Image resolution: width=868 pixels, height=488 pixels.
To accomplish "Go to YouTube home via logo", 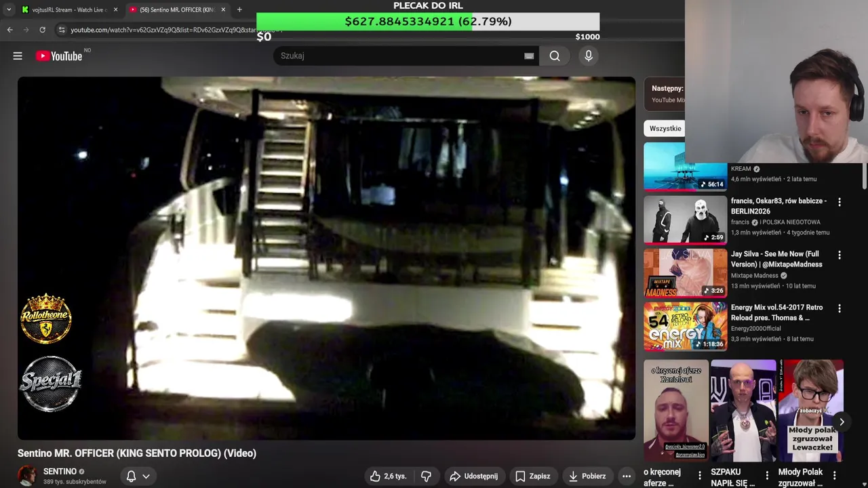I will coord(59,56).
